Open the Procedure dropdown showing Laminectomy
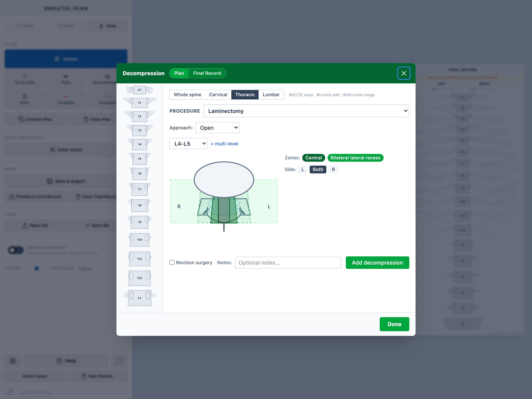The height and width of the screenshot is (399, 532). coord(306,111)
